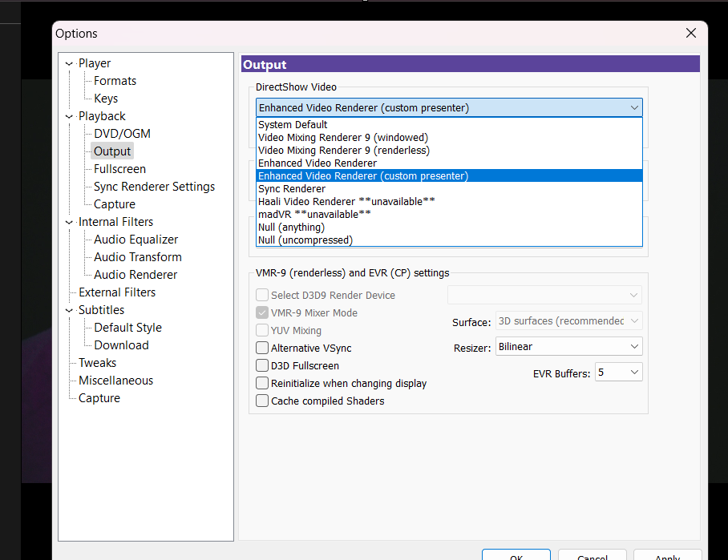Collapse the Player tree node
The image size is (728, 560).
[69, 63]
